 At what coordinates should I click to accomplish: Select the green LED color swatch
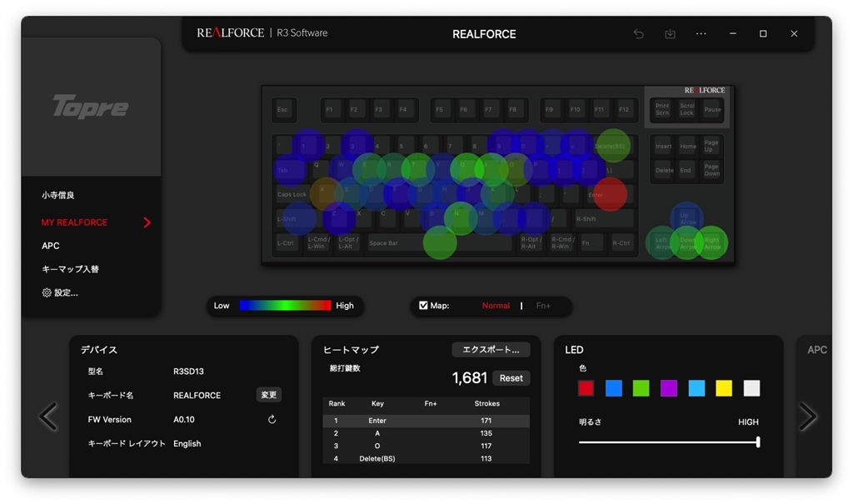coord(641,388)
